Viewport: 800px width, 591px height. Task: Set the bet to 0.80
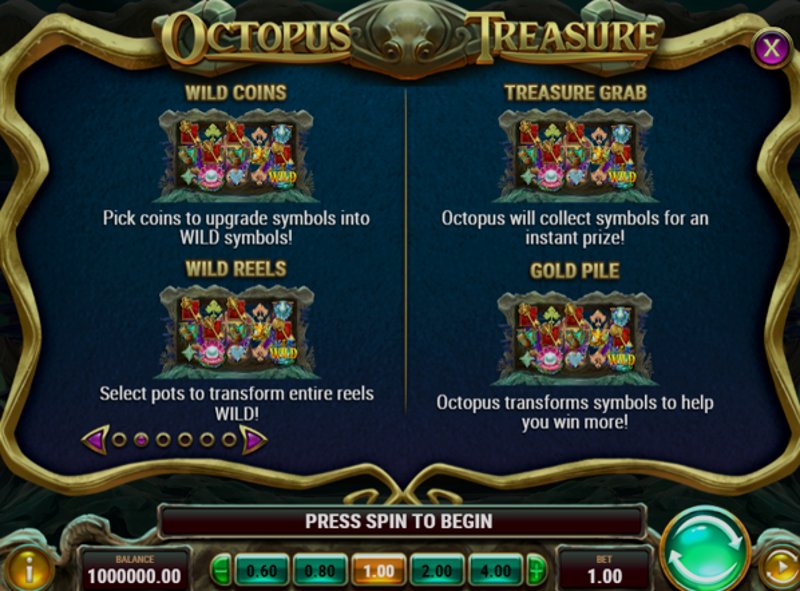click(x=320, y=570)
